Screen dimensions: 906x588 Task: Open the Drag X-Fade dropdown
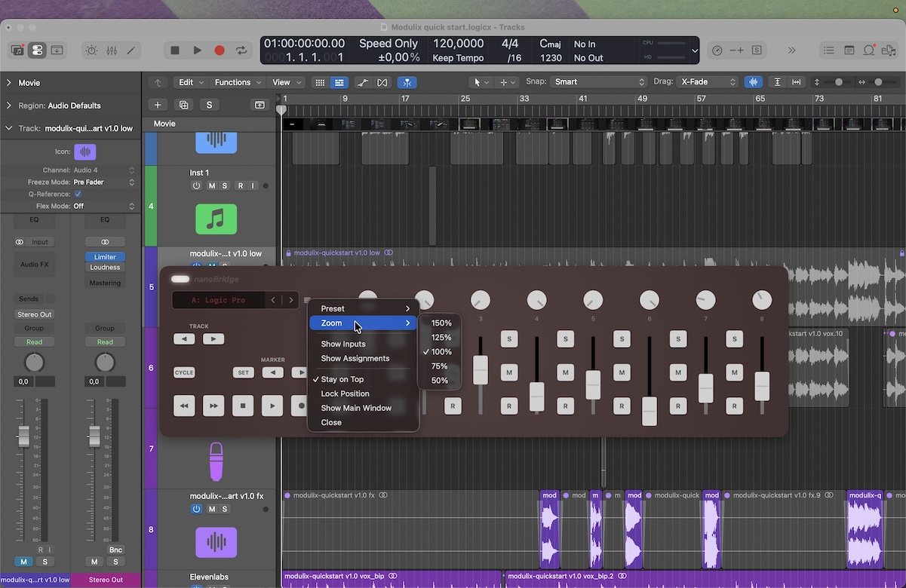tap(707, 82)
